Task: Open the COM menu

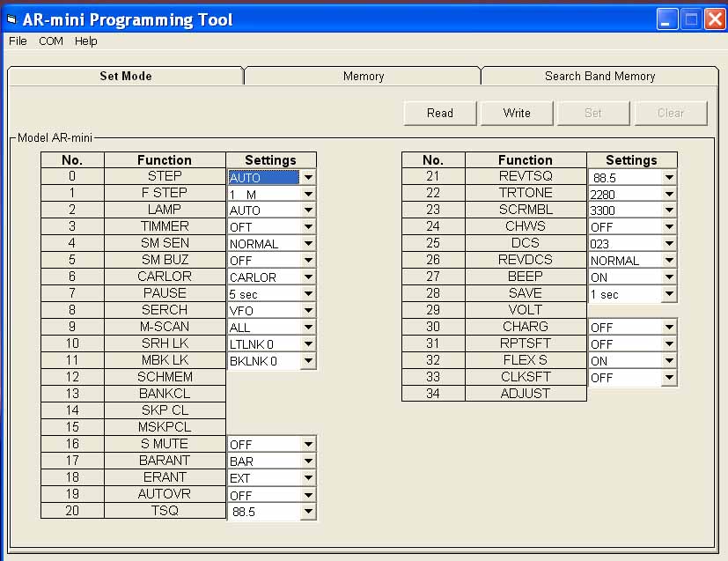Action: 50,41
